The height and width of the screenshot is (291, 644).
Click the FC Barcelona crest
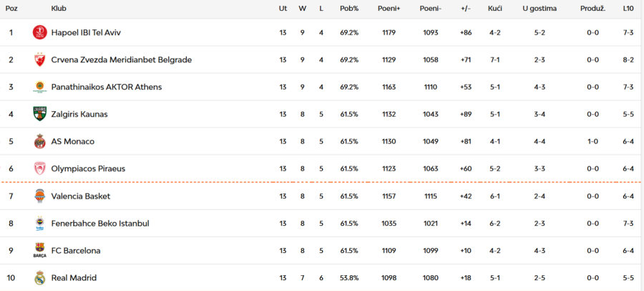click(x=39, y=250)
